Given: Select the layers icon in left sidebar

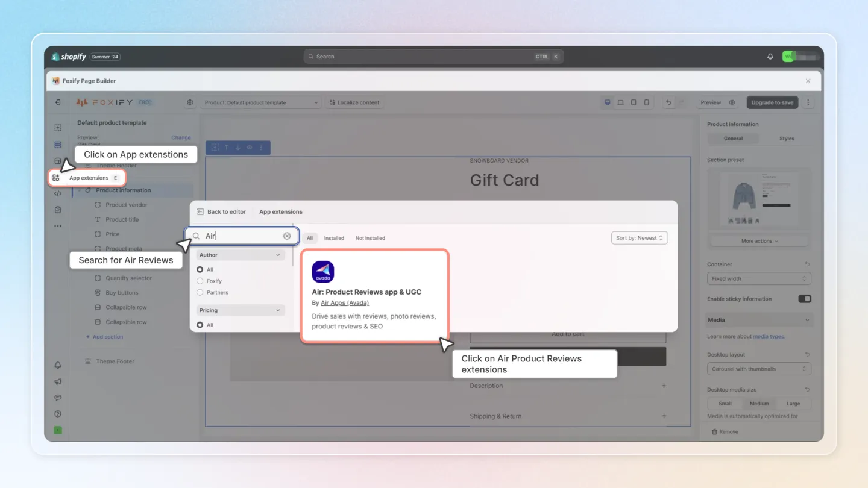Looking at the screenshot, I should (x=58, y=145).
